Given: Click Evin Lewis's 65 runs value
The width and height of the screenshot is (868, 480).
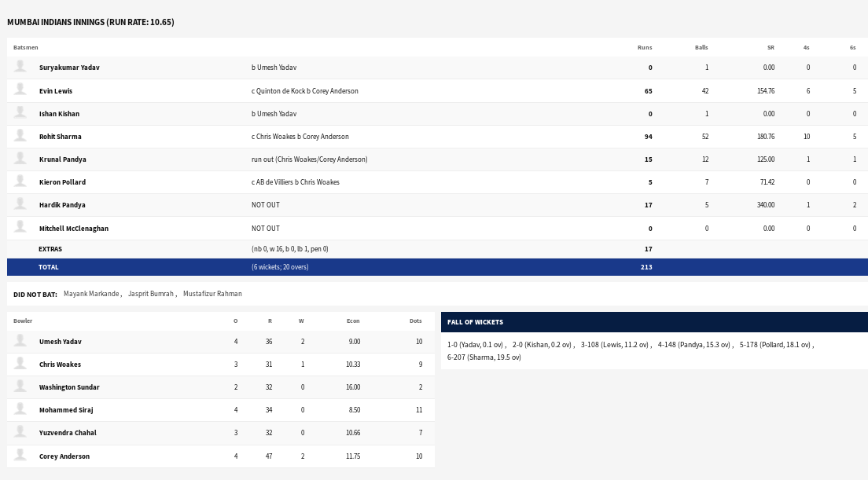Looking at the screenshot, I should tap(648, 91).
